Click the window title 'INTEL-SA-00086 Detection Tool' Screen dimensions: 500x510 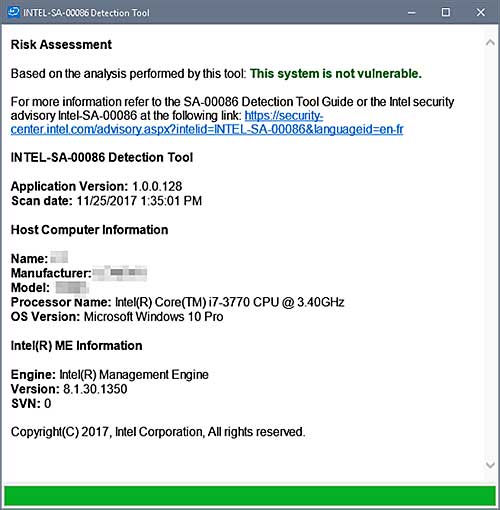coord(86,13)
